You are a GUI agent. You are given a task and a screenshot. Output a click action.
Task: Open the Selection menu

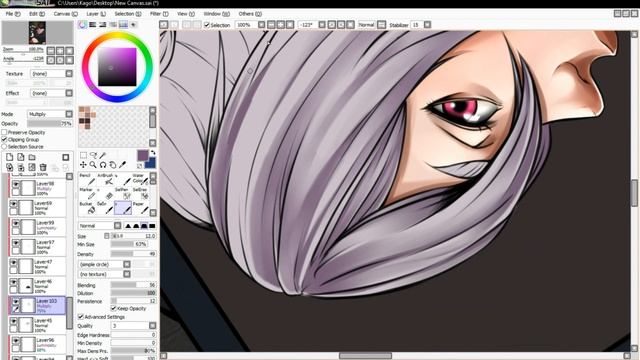pos(128,14)
